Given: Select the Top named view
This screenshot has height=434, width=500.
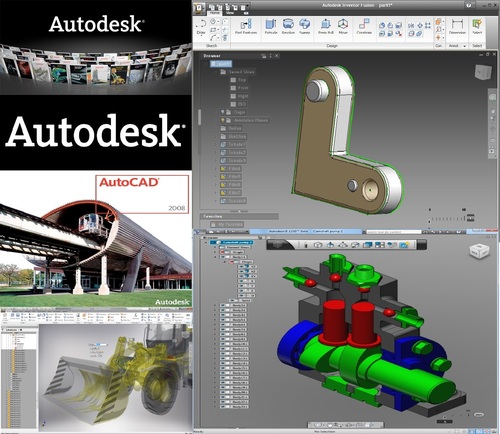Looking at the screenshot, I should coord(239,80).
